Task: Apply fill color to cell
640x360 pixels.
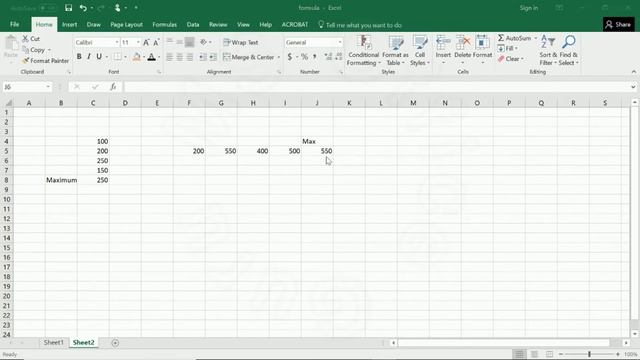Action: 136,57
